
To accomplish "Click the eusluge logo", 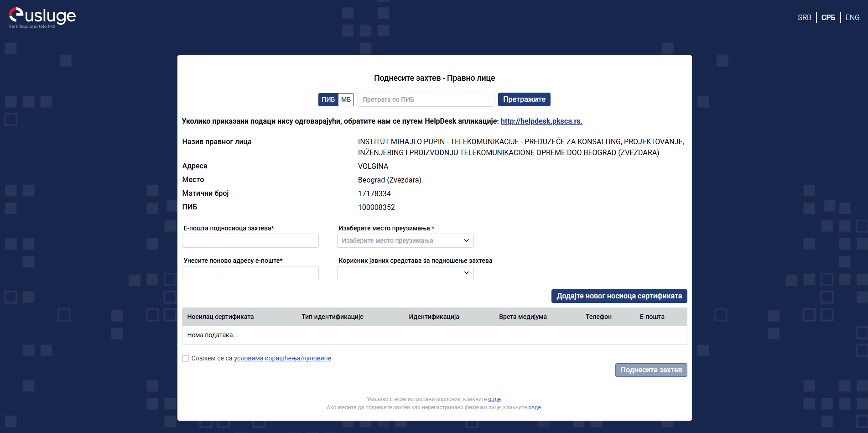I will [x=42, y=18].
